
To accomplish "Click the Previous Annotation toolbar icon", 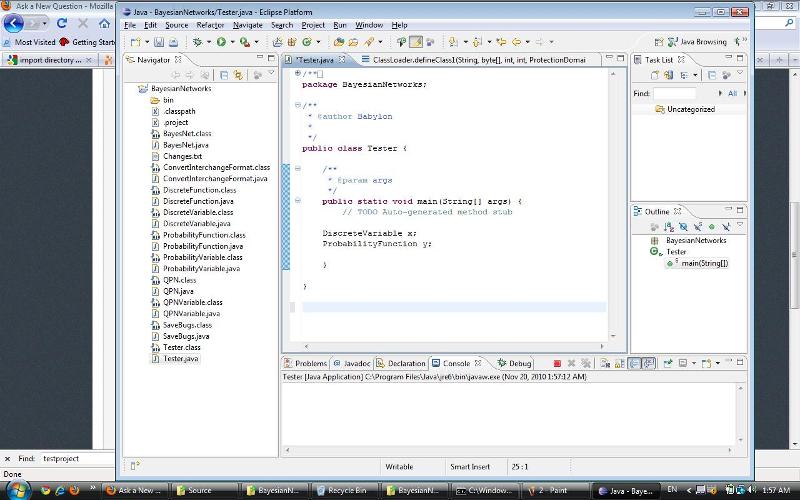I will tap(477, 42).
